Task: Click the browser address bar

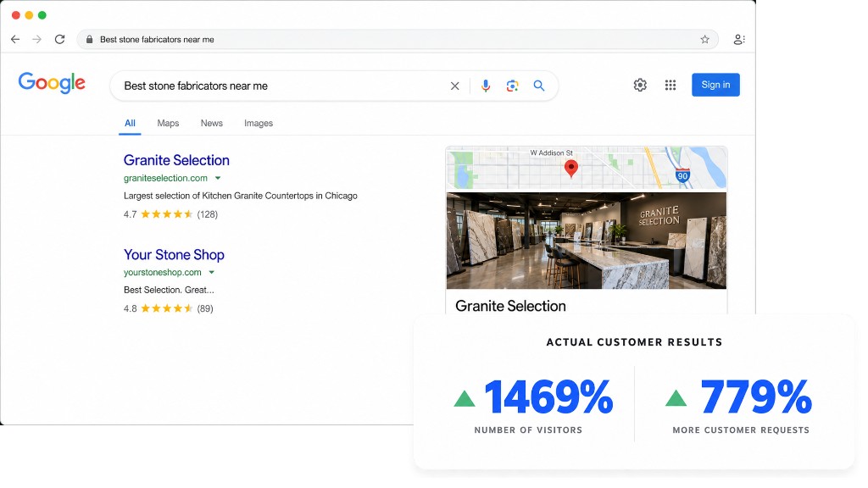Action: (x=398, y=39)
